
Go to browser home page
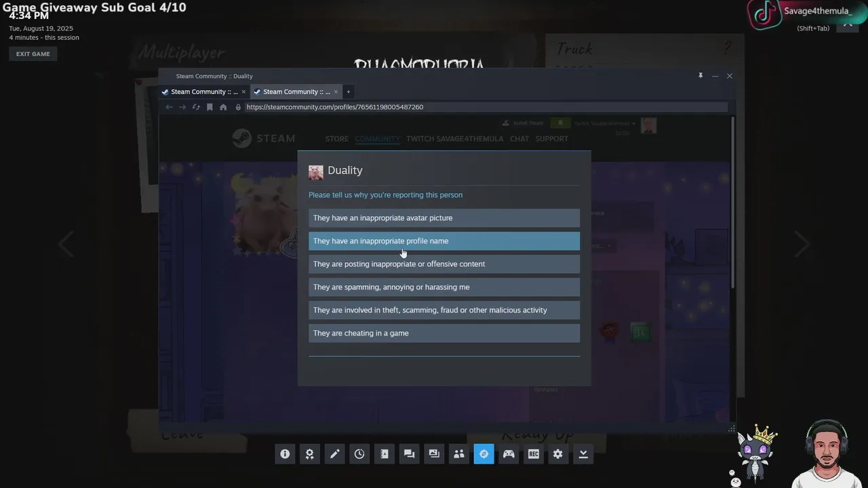[223, 107]
